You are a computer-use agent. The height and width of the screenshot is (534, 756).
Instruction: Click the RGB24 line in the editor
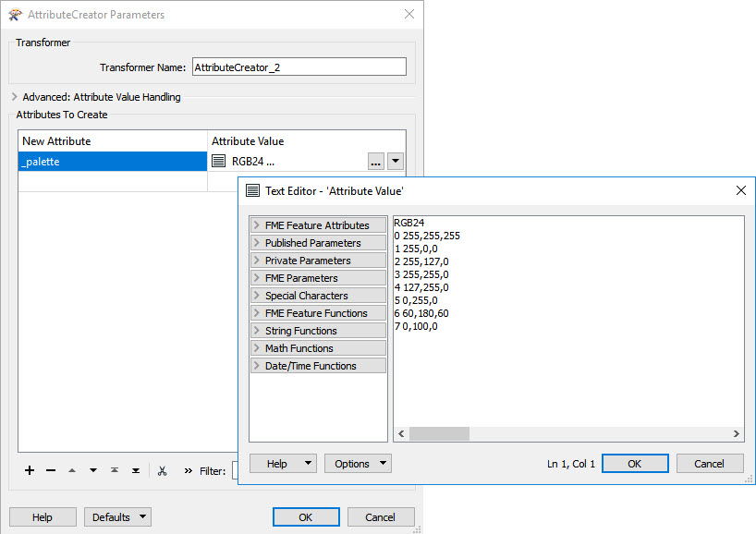pos(408,223)
